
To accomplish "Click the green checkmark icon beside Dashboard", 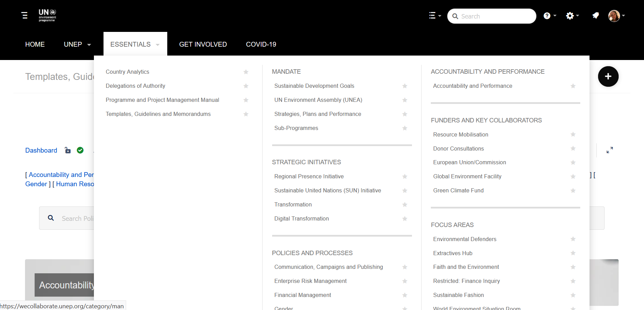I will tap(80, 150).
